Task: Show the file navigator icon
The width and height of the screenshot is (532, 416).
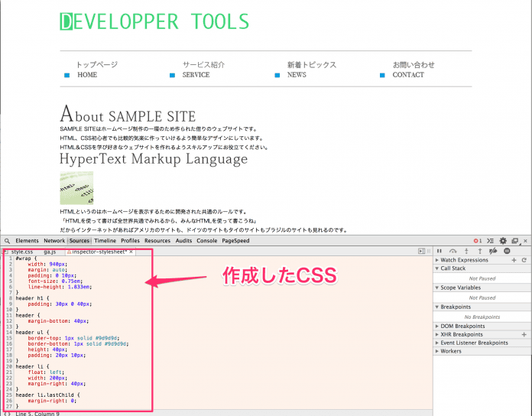Action: (x=5, y=252)
